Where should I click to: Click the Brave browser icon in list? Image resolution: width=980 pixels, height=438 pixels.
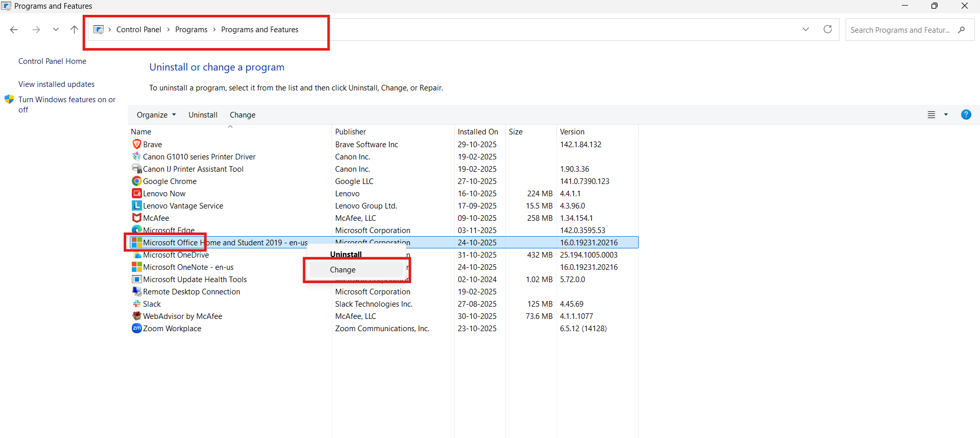(136, 144)
